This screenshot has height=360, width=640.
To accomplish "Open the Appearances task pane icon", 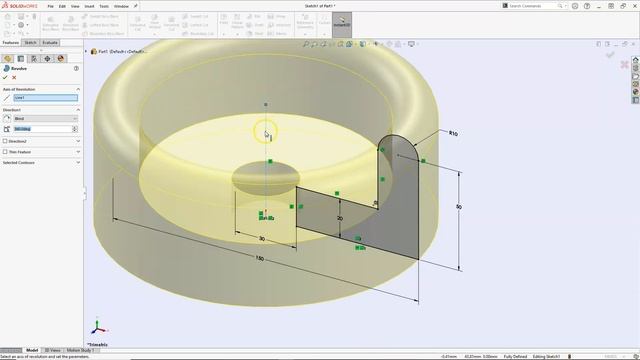I will 636,92.
